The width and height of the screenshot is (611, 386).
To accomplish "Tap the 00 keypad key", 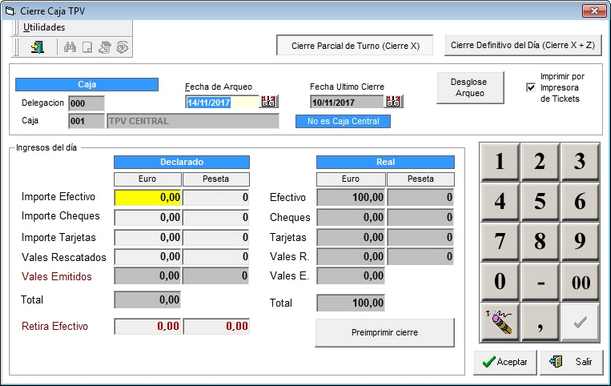I will point(580,282).
